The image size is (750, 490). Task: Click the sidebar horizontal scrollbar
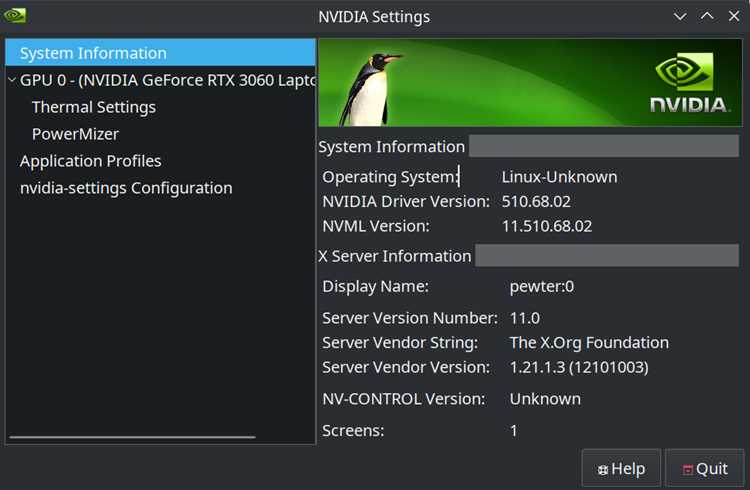(x=132, y=437)
